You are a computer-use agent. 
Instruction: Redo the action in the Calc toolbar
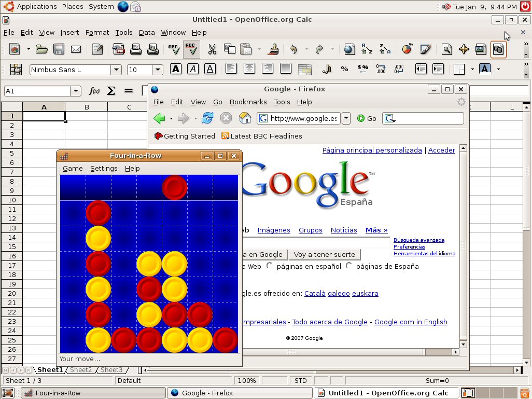pos(319,50)
